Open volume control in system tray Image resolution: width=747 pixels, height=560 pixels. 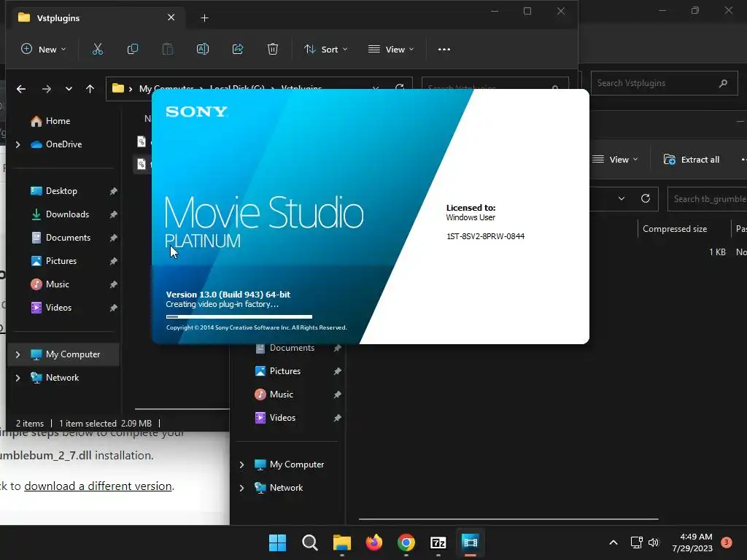654,542
